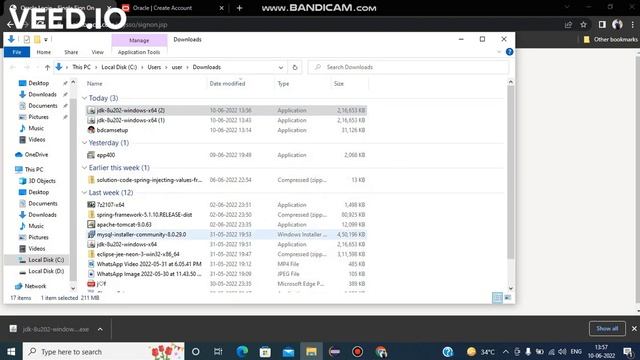Open Network in navigation pane
Image resolution: width=640 pixels, height=360 pixels.
click(x=35, y=286)
